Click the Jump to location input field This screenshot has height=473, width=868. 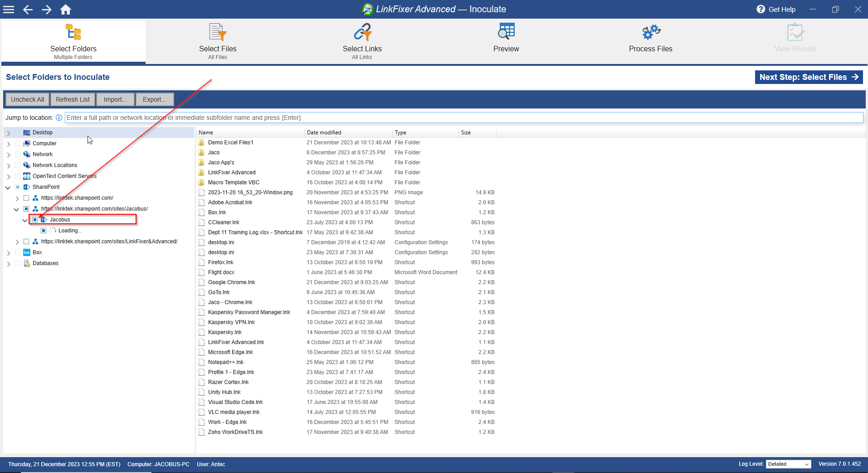click(x=464, y=118)
